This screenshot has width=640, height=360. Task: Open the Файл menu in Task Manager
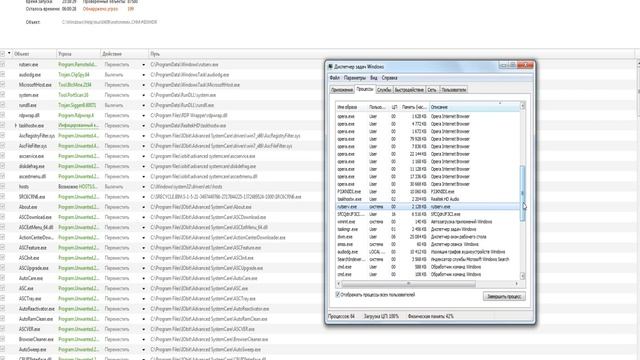[334, 78]
